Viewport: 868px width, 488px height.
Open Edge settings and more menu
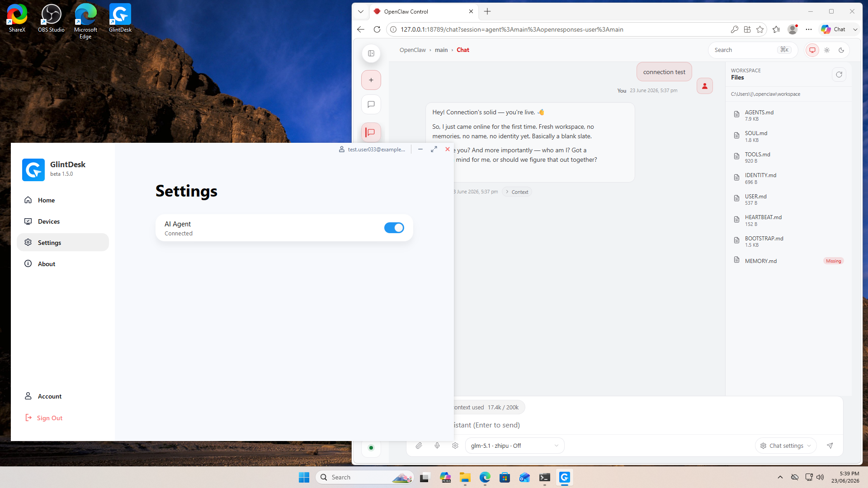coord(809,29)
